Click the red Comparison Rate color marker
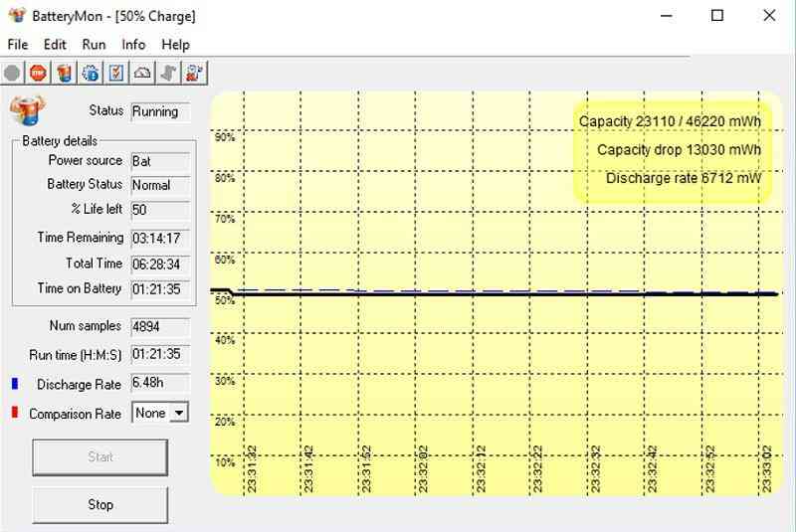 [x=15, y=413]
